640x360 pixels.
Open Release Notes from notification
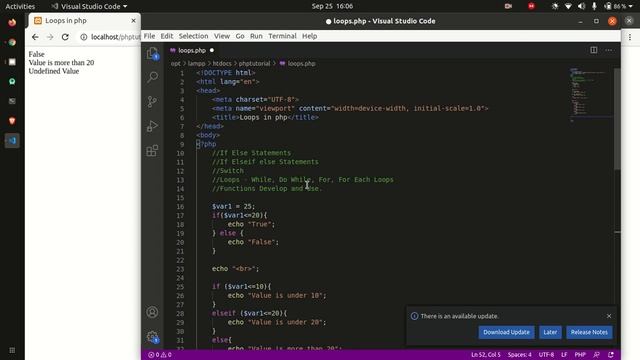(x=589, y=332)
